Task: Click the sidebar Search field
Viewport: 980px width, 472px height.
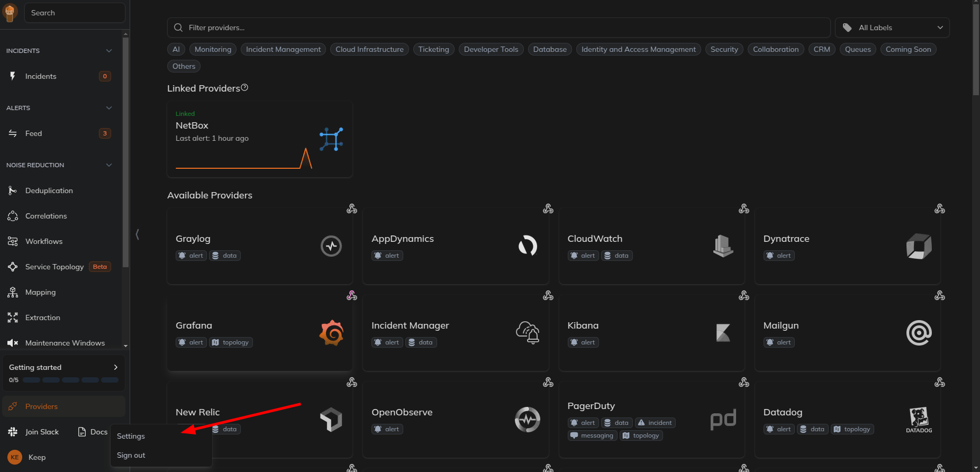Action: point(75,13)
